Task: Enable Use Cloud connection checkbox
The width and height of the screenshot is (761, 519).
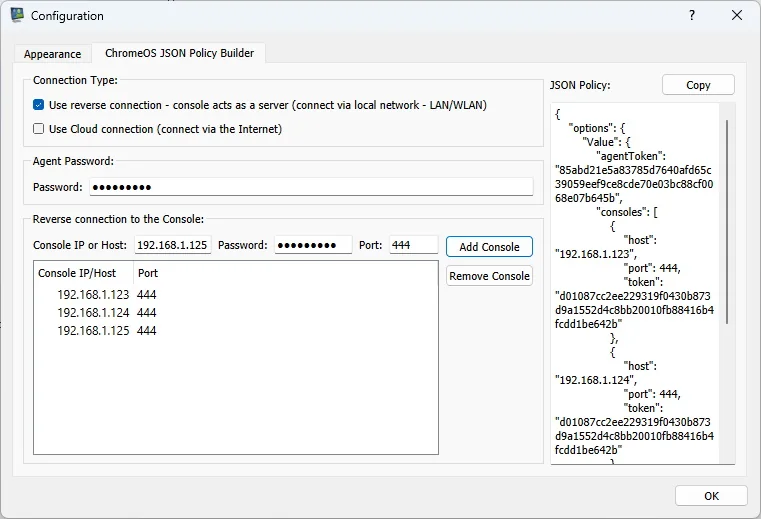Action: tap(38, 129)
